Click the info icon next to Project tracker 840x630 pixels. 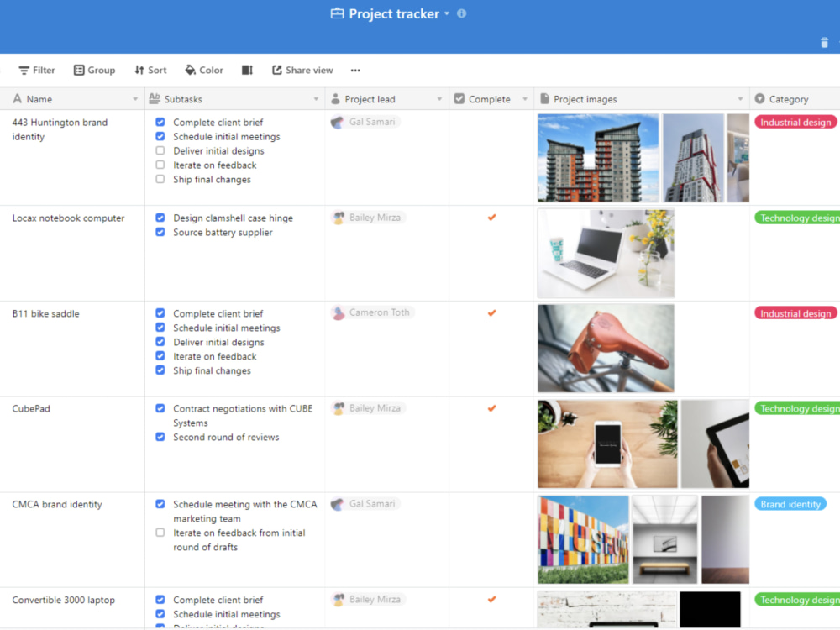pos(460,13)
